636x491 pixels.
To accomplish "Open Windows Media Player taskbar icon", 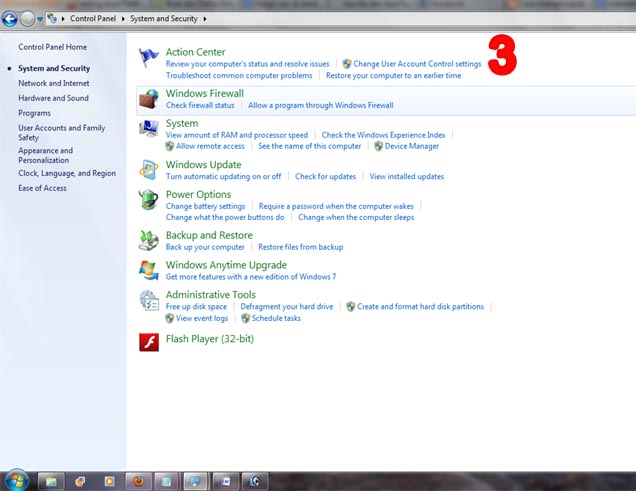I will tap(109, 481).
